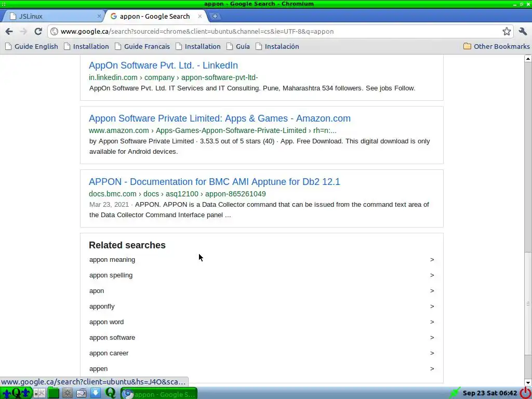
Task: Click the scrollbar down arrow
Action: click(528, 382)
